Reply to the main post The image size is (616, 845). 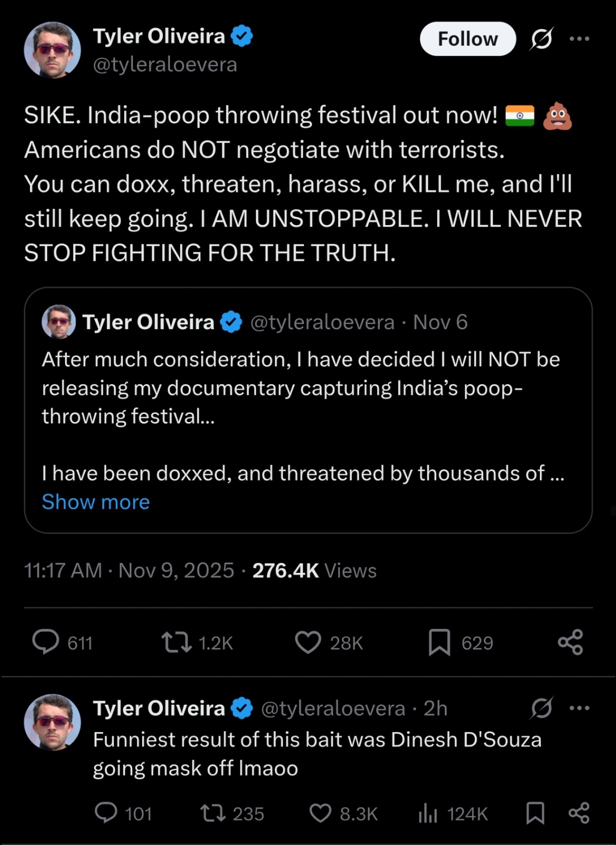coord(46,642)
